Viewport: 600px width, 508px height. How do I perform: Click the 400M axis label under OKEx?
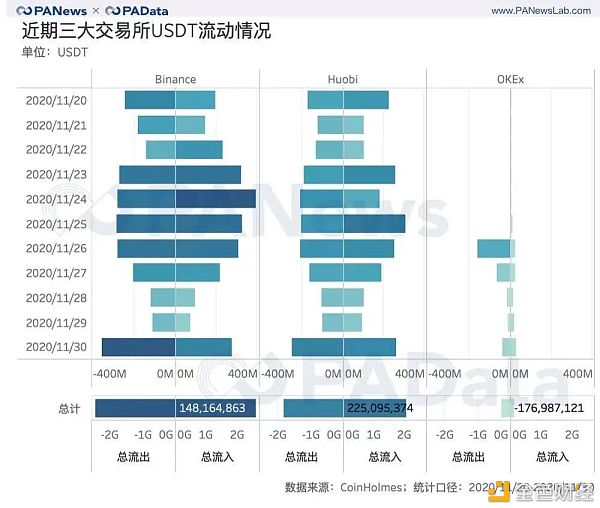pos(577,374)
